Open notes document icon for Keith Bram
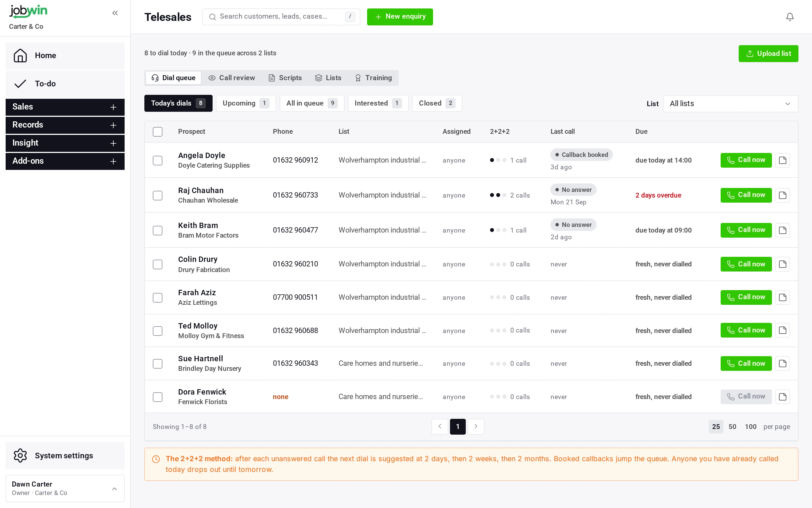812x508 pixels. click(x=782, y=230)
